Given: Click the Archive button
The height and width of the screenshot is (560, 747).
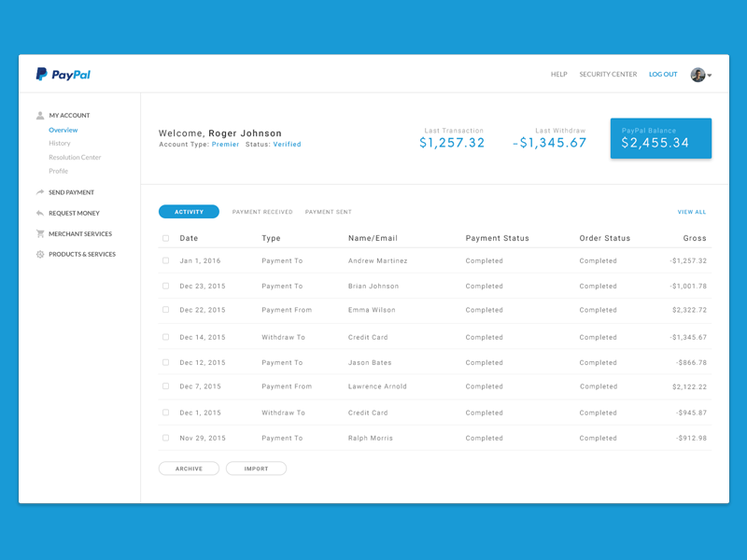Looking at the screenshot, I should [x=190, y=468].
